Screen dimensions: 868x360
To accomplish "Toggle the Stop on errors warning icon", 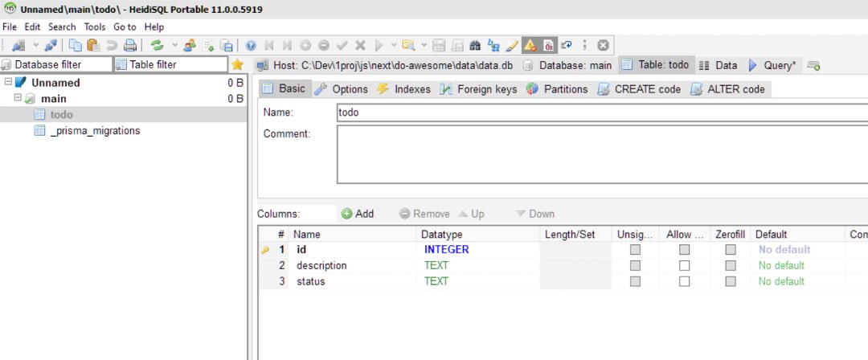I will (530, 45).
